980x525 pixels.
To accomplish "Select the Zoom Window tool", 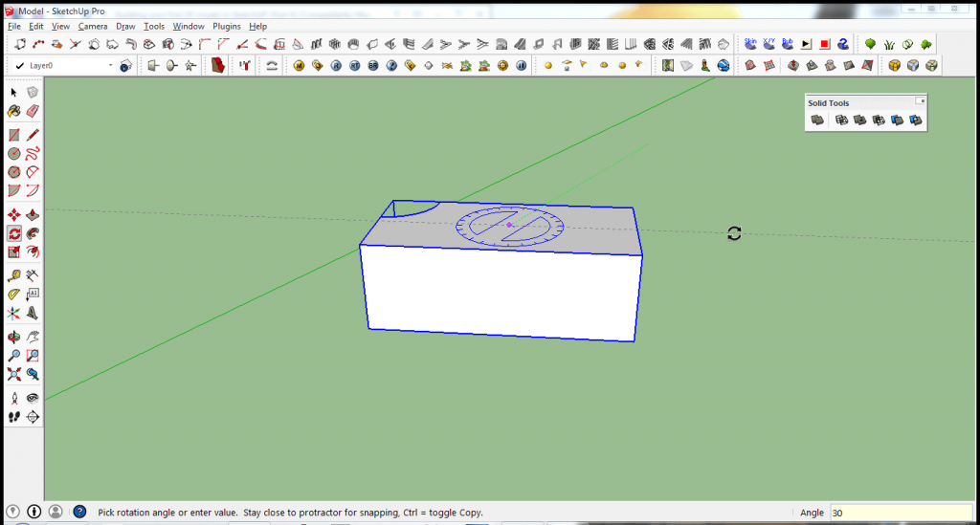I will (33, 356).
